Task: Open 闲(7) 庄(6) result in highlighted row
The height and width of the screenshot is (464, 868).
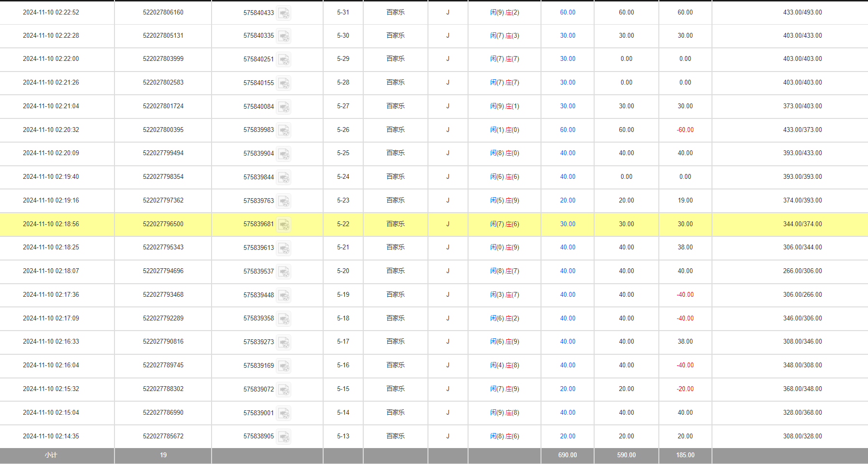Action: 504,224
